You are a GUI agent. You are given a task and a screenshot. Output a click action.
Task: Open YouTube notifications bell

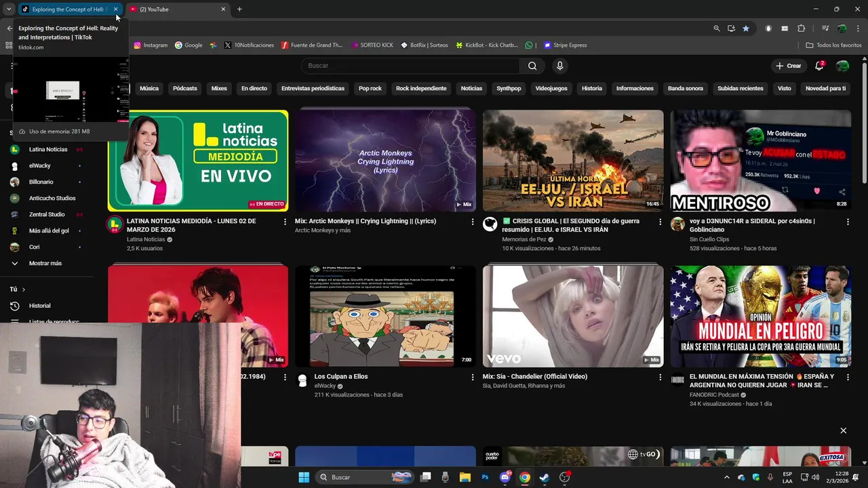click(x=819, y=66)
